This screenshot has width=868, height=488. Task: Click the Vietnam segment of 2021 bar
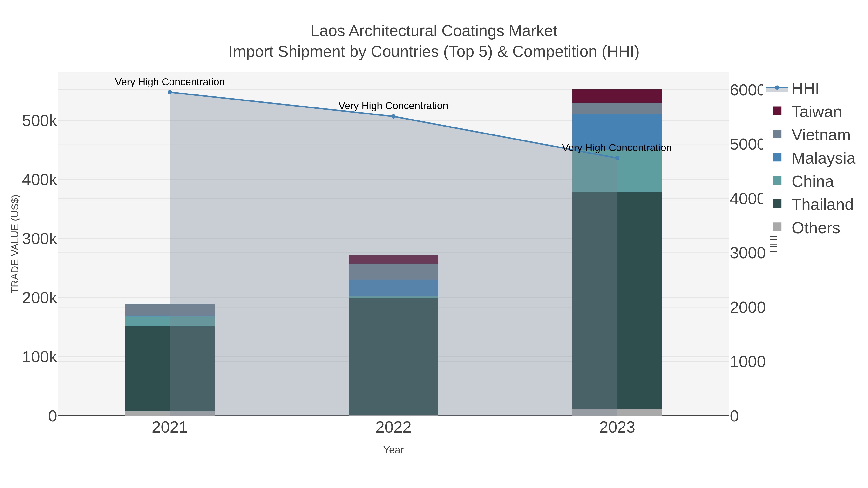point(170,310)
